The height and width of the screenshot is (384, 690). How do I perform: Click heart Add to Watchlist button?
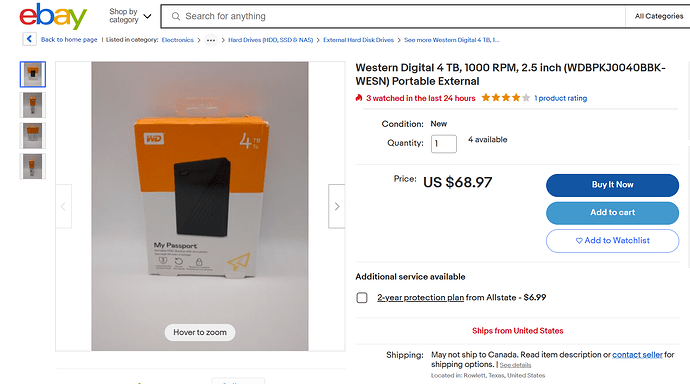click(613, 241)
